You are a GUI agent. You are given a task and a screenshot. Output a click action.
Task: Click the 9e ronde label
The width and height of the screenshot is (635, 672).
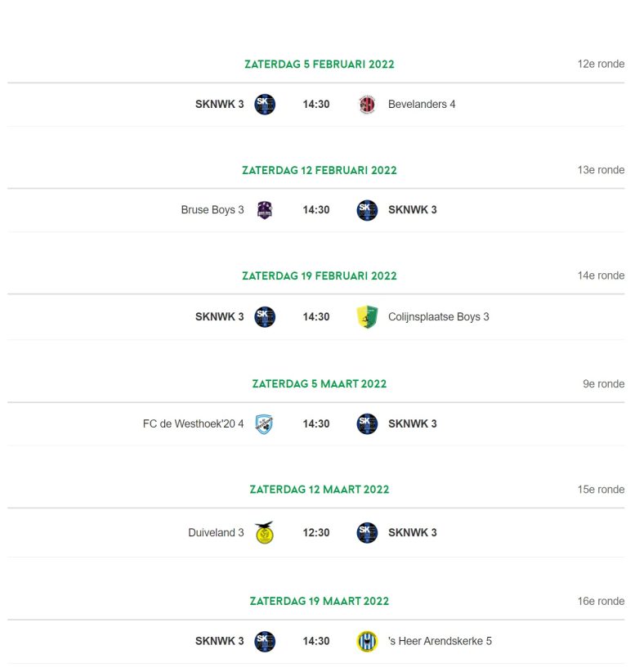(603, 384)
